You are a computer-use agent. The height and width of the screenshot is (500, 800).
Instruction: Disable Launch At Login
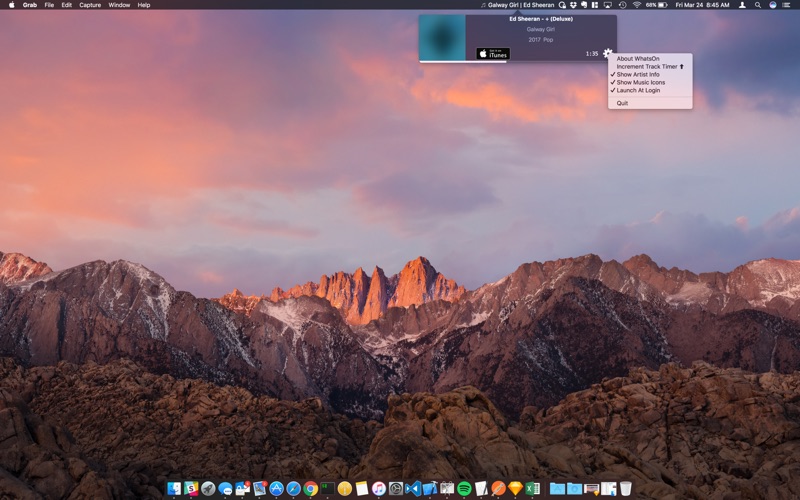[x=638, y=90]
